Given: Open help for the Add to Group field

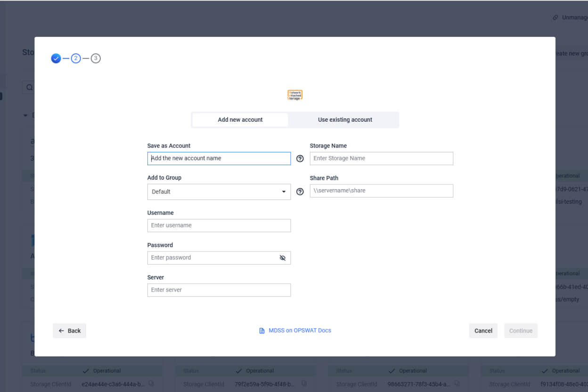Looking at the screenshot, I should pos(300,192).
